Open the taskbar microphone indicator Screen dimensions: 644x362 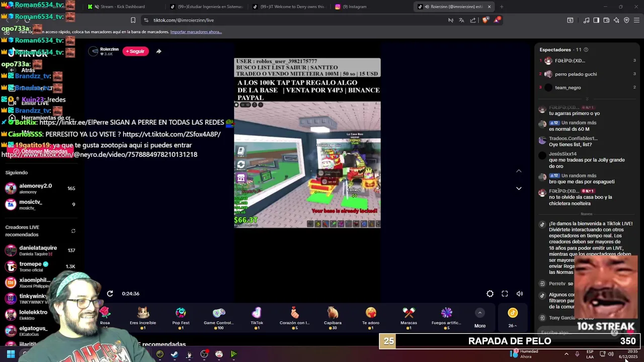point(577,354)
